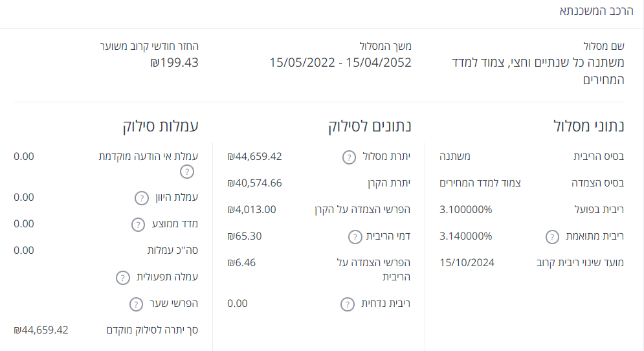Click the next rate change date 15/10/2024

pos(467,263)
